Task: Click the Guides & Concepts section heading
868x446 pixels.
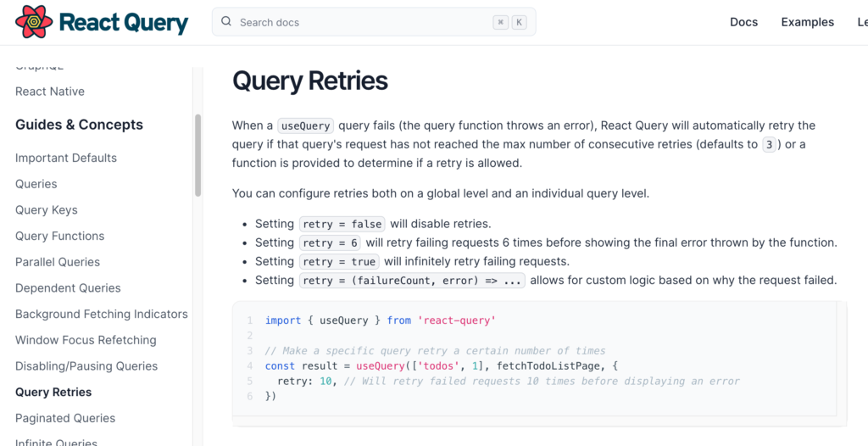Action: pos(79,125)
